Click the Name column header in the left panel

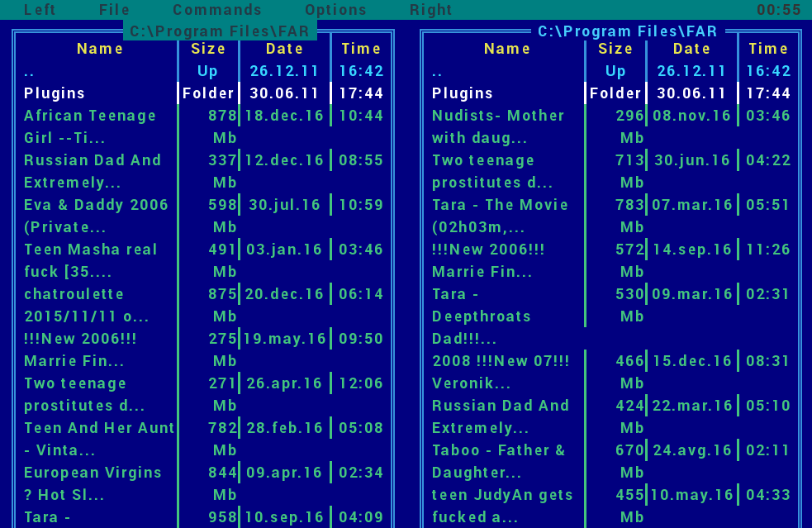click(99, 49)
